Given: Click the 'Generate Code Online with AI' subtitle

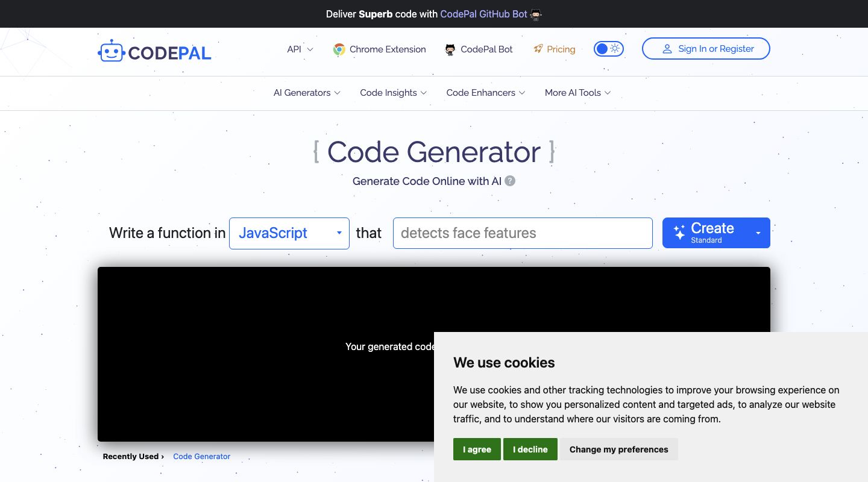Looking at the screenshot, I should 427,181.
